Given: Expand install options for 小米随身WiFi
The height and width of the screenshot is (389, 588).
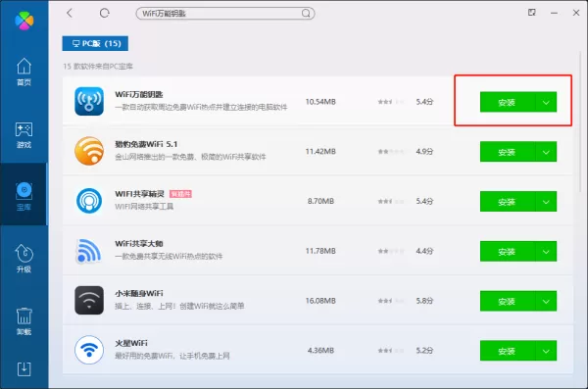Looking at the screenshot, I should (547, 301).
